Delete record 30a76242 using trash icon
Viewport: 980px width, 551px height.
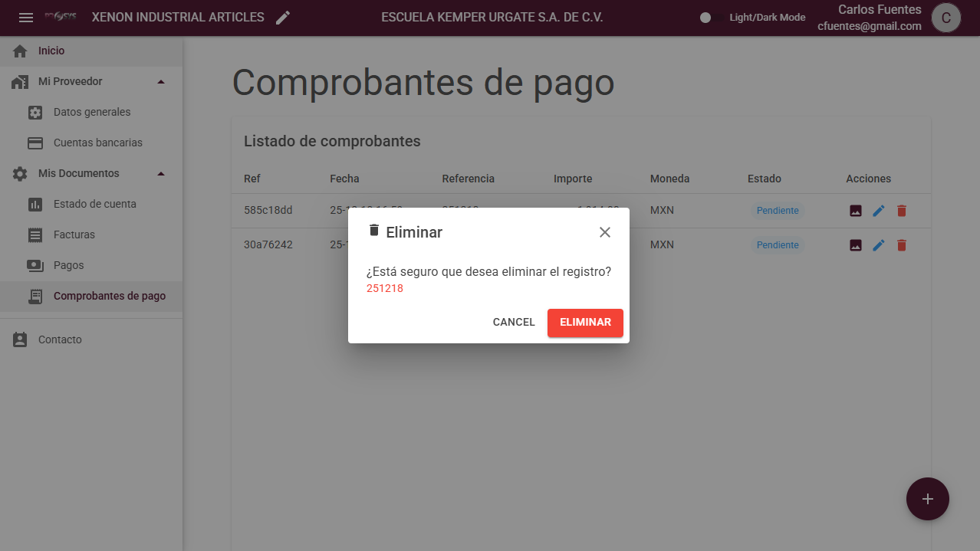[902, 245]
